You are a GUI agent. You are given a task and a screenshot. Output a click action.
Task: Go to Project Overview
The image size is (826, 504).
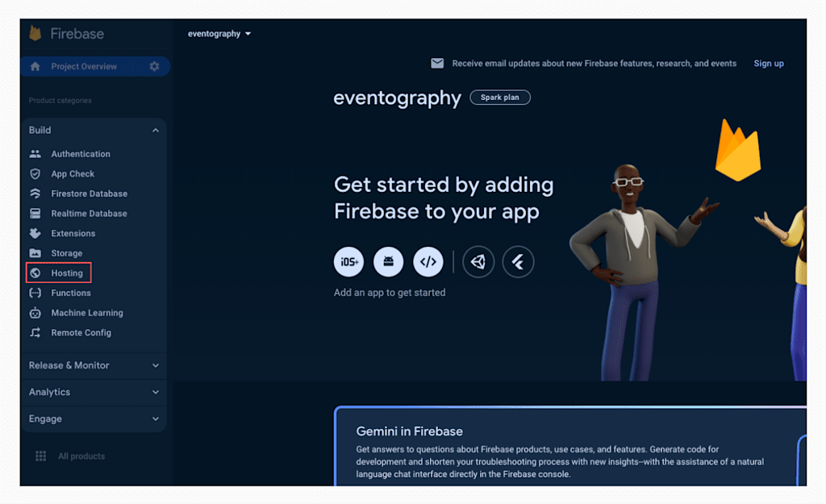84,66
